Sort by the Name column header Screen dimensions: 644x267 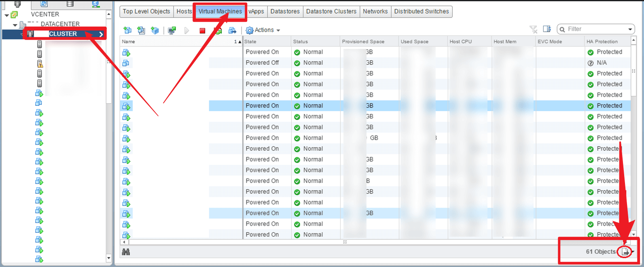pos(181,42)
